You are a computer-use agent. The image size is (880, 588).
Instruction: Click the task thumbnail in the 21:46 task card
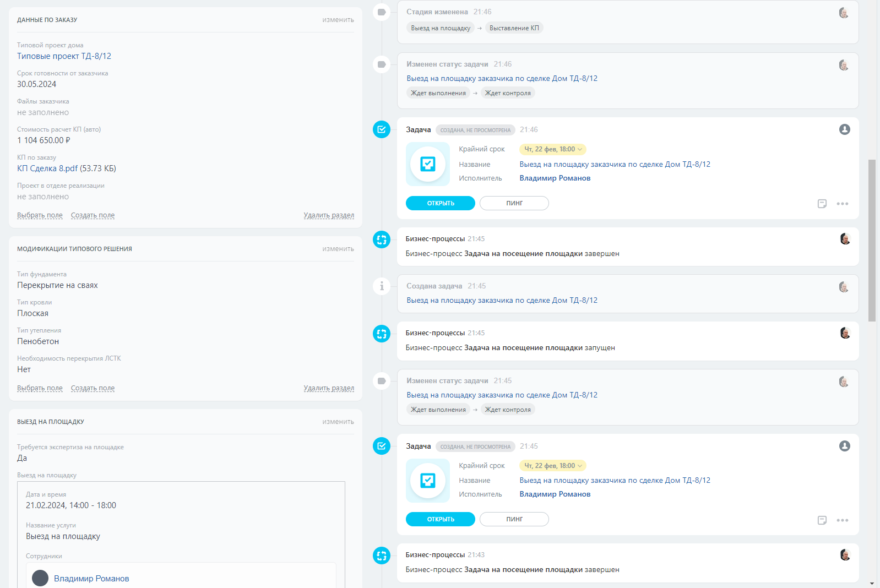click(x=428, y=164)
